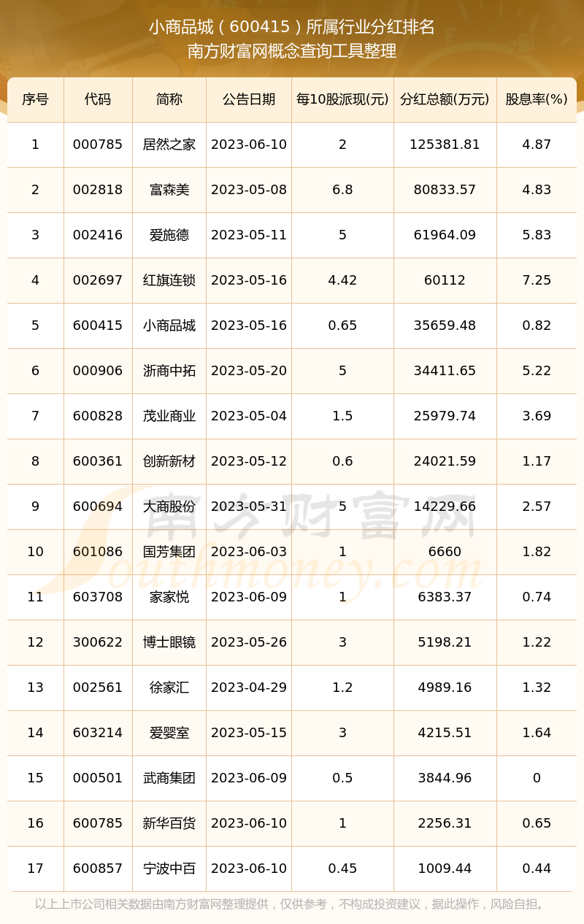Click dividend yield 3.69
This screenshot has height=924, width=584.
[x=537, y=416]
